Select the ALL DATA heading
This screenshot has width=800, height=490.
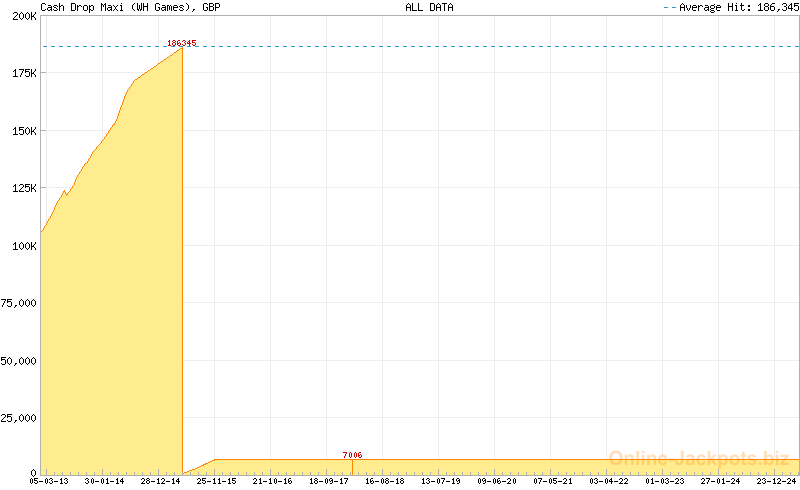429,7
